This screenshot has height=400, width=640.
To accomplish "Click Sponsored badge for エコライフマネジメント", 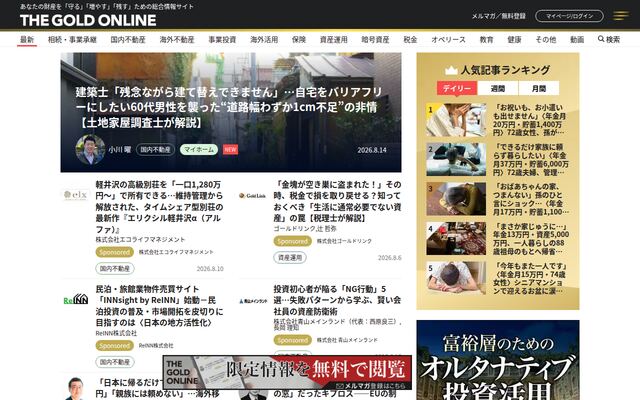I will [x=115, y=252].
